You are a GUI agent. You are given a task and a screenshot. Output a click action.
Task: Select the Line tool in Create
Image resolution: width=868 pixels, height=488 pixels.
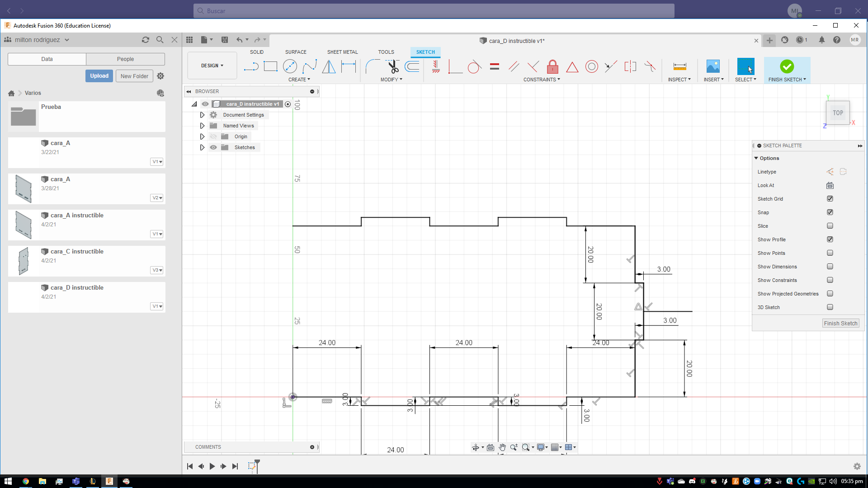point(251,67)
